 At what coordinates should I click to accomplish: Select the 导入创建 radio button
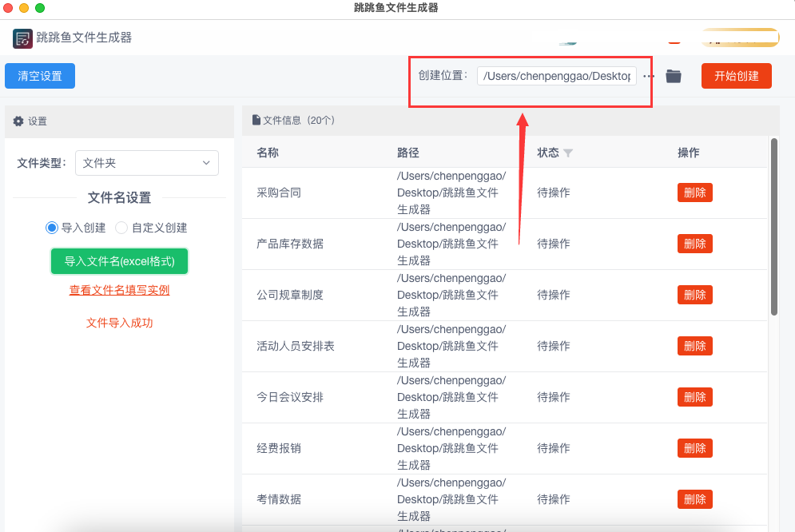point(52,228)
